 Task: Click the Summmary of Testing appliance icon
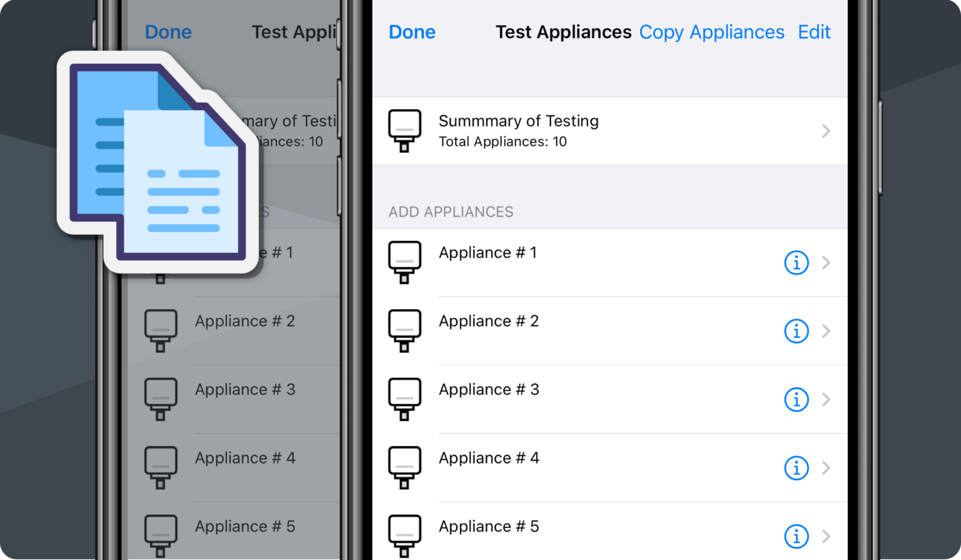coord(404,130)
